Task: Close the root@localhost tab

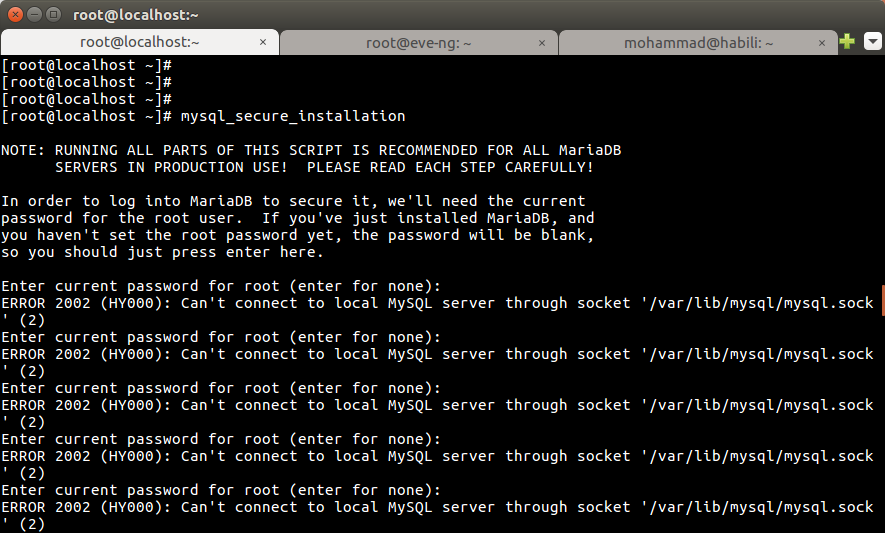Action: [x=264, y=43]
